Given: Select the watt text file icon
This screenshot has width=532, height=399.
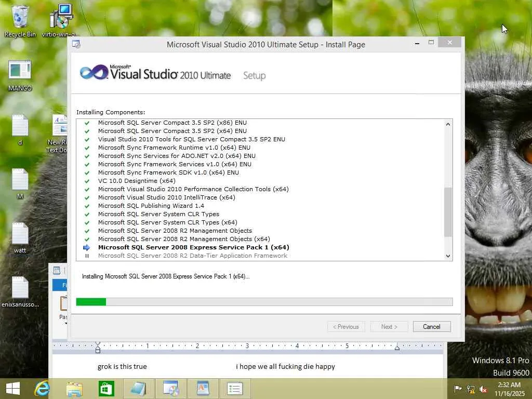Looking at the screenshot, I should (20, 238).
